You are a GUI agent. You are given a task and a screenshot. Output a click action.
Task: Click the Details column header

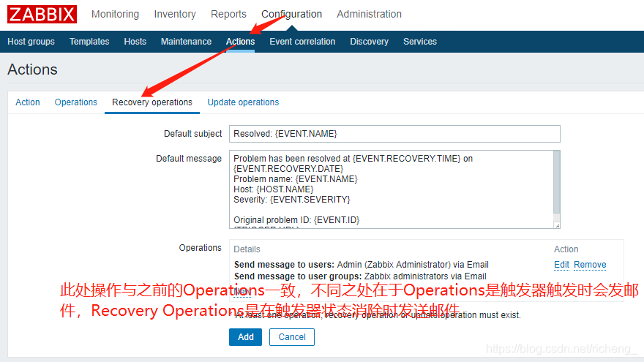[x=247, y=249]
